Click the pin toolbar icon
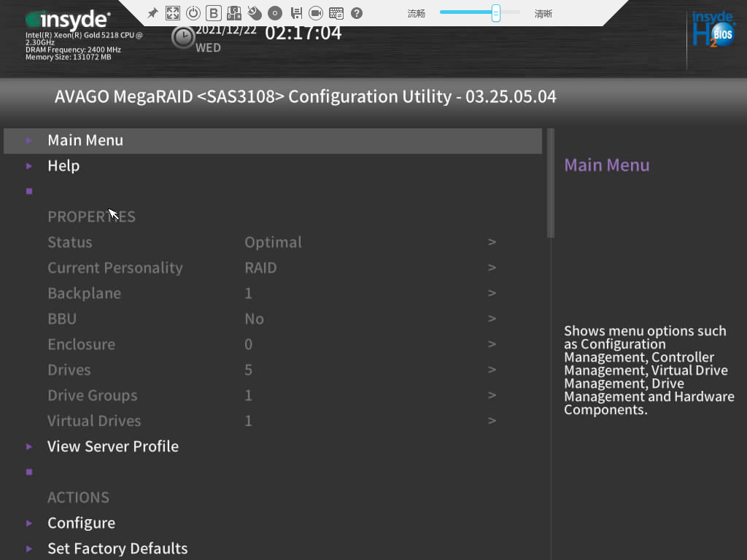This screenshot has height=560, width=747. click(x=152, y=13)
